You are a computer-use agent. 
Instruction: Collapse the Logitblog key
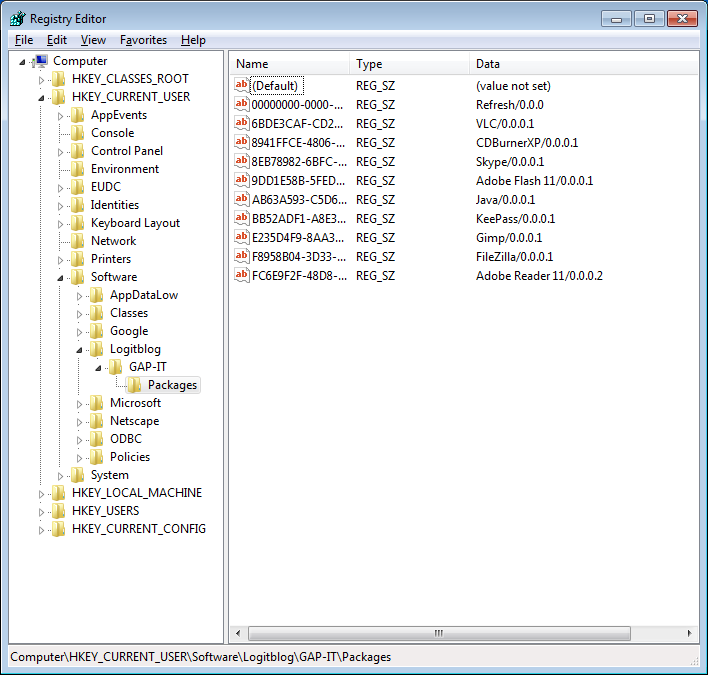click(79, 350)
